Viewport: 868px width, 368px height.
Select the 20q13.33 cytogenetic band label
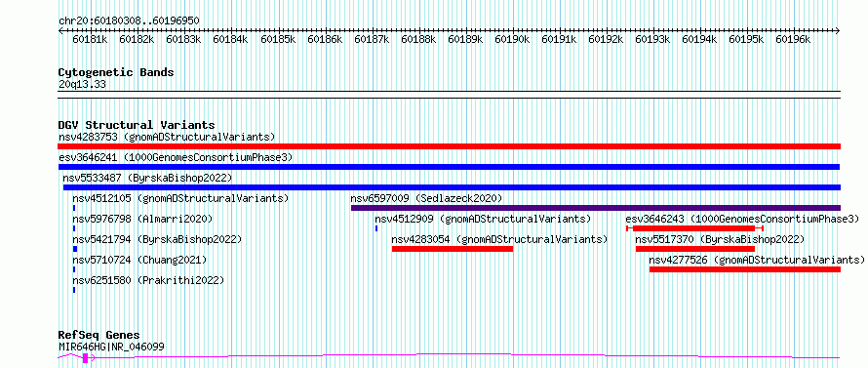click(82, 85)
